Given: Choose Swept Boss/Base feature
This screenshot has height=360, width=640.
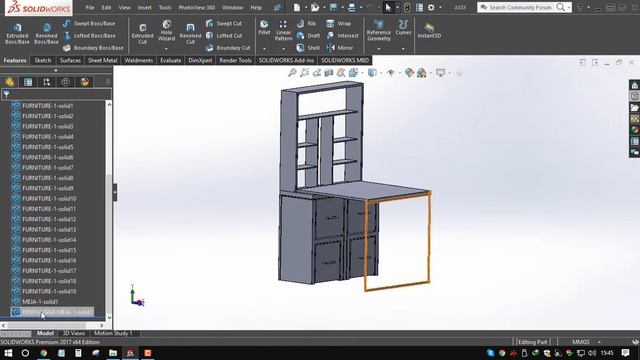Looking at the screenshot, I should 89,24.
